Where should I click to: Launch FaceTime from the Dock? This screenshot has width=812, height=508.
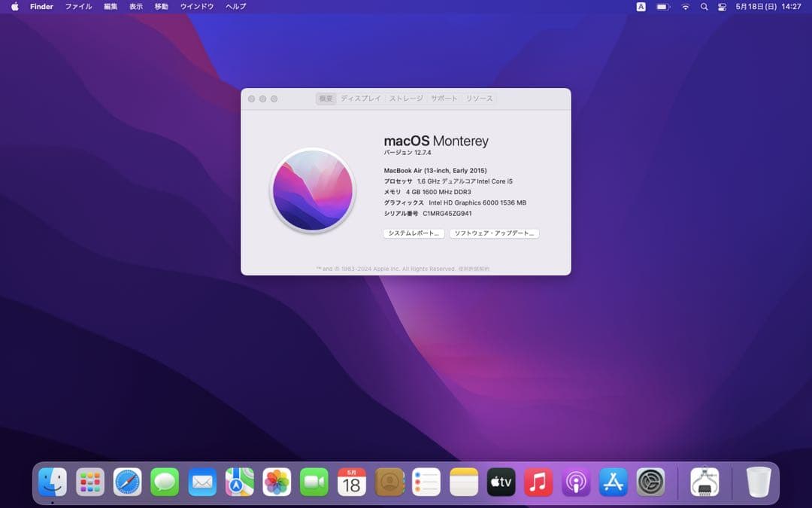tap(314, 482)
